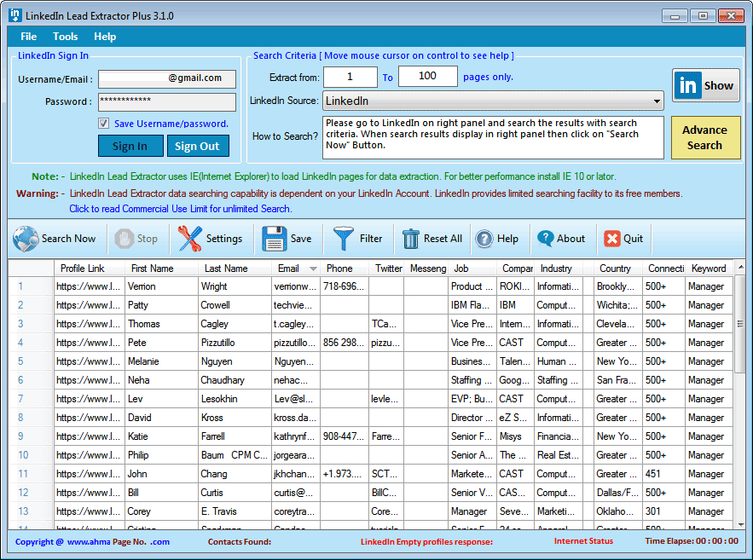Click the Sign In button

pyautogui.click(x=130, y=146)
